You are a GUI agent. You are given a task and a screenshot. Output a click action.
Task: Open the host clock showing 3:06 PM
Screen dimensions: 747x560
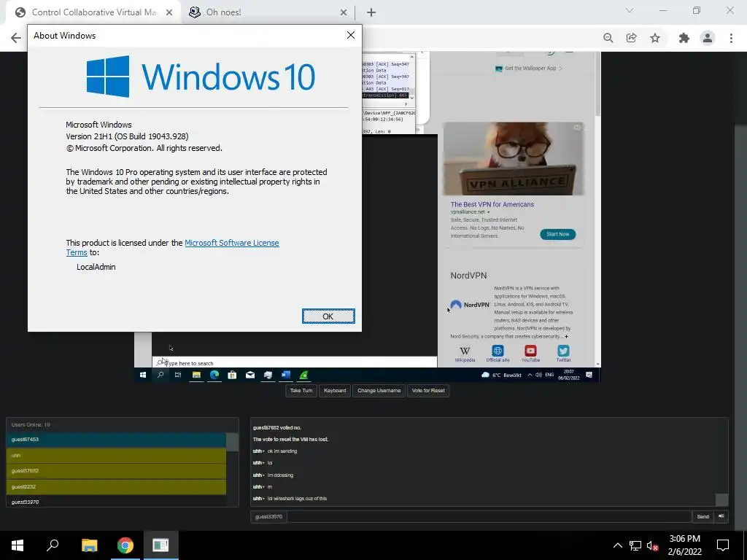tap(684, 545)
